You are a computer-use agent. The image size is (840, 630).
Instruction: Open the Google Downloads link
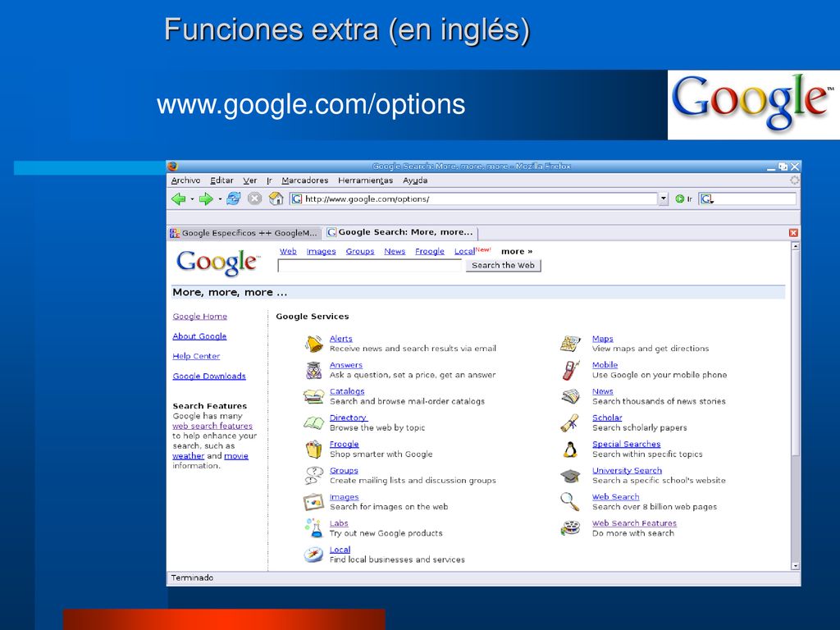pos(209,376)
